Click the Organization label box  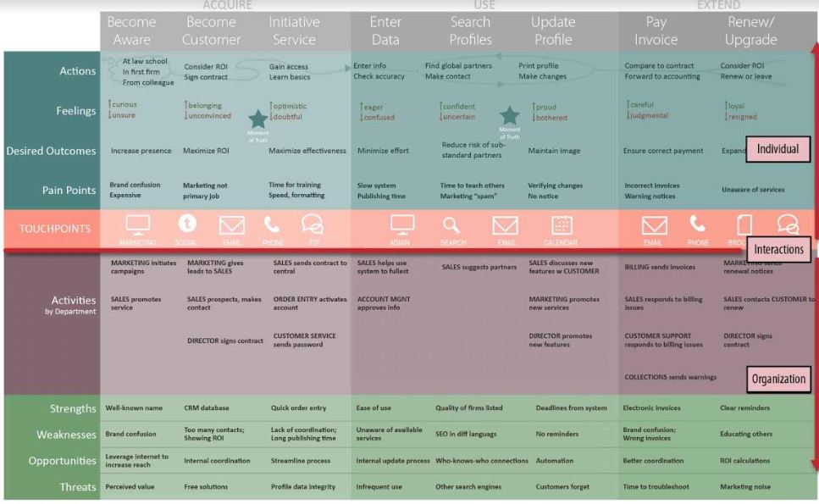pos(777,379)
